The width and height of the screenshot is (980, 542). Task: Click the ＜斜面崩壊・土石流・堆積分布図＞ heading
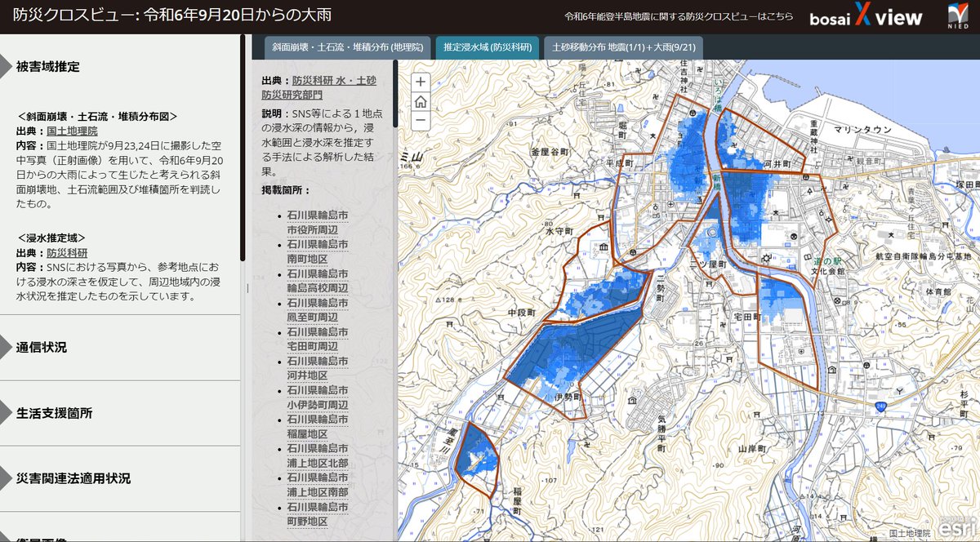pos(97,116)
